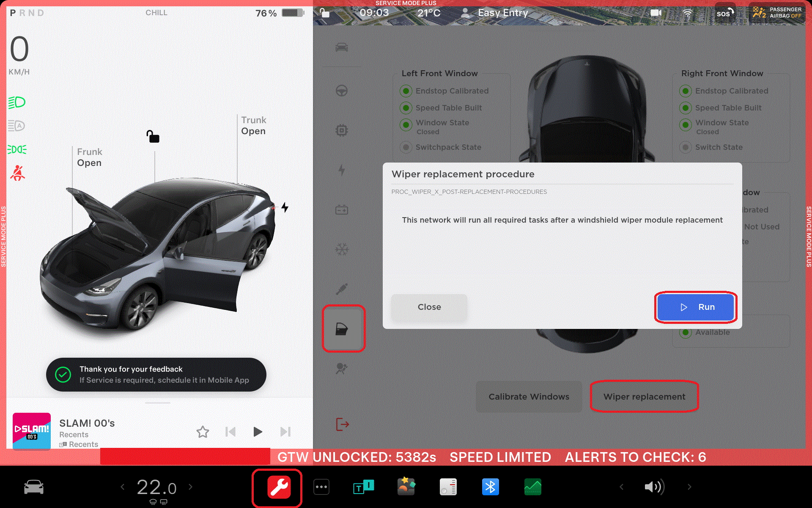812x508 pixels.
Task: Play the SLAM! 00's station
Action: tap(258, 432)
